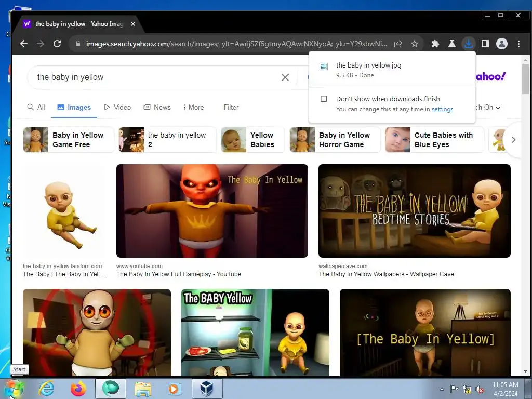The image size is (532, 399).
Task: Select the baby in yellow 2 suggestion
Action: (x=167, y=140)
